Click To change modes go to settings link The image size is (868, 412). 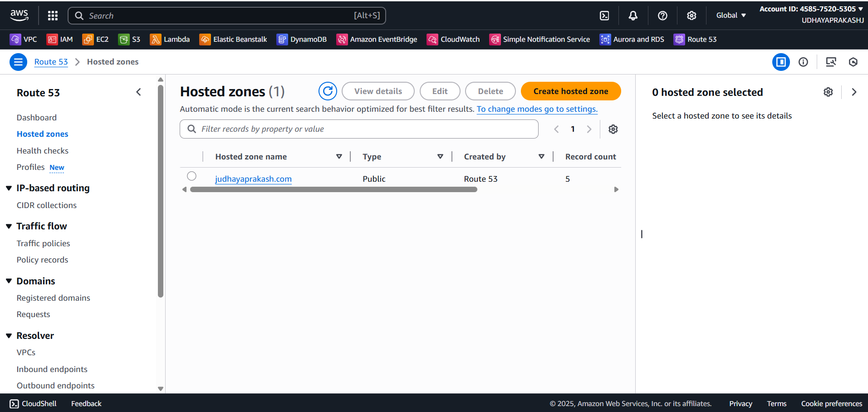[x=537, y=109]
